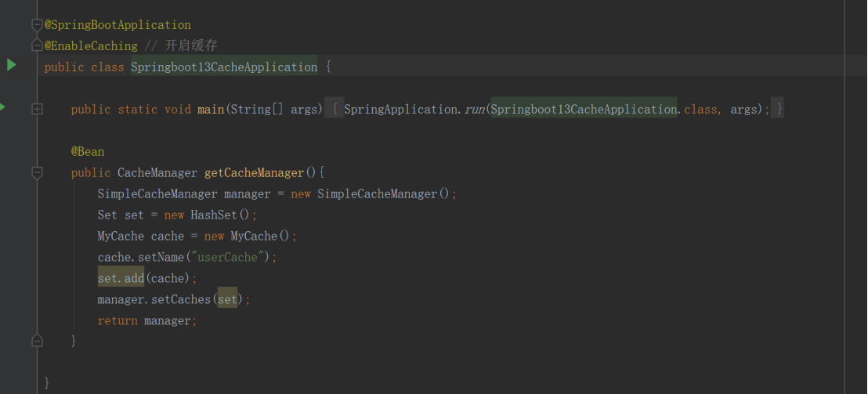Expand the folded main method body

[x=37, y=109]
